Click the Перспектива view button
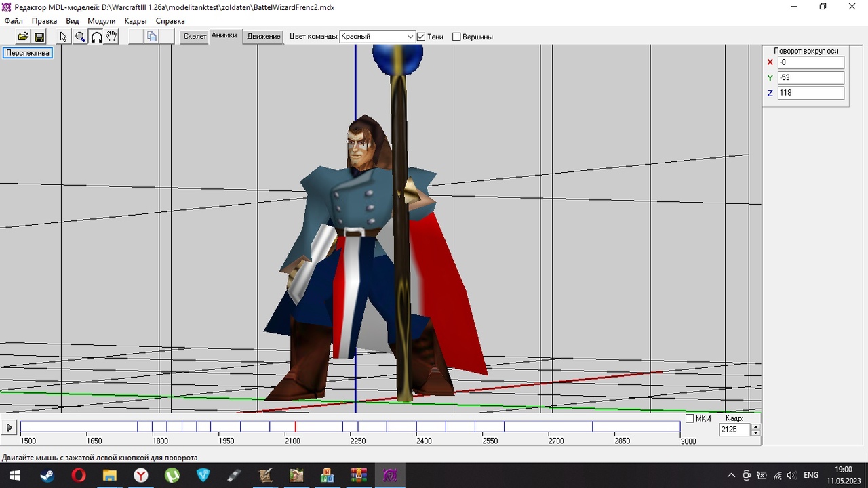 pos(28,53)
